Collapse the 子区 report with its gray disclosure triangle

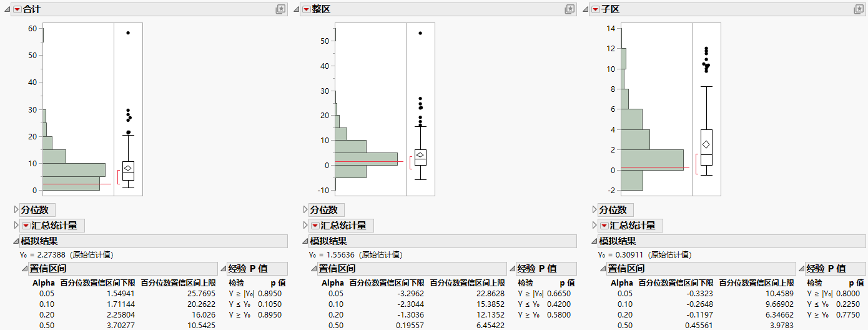(586, 9)
